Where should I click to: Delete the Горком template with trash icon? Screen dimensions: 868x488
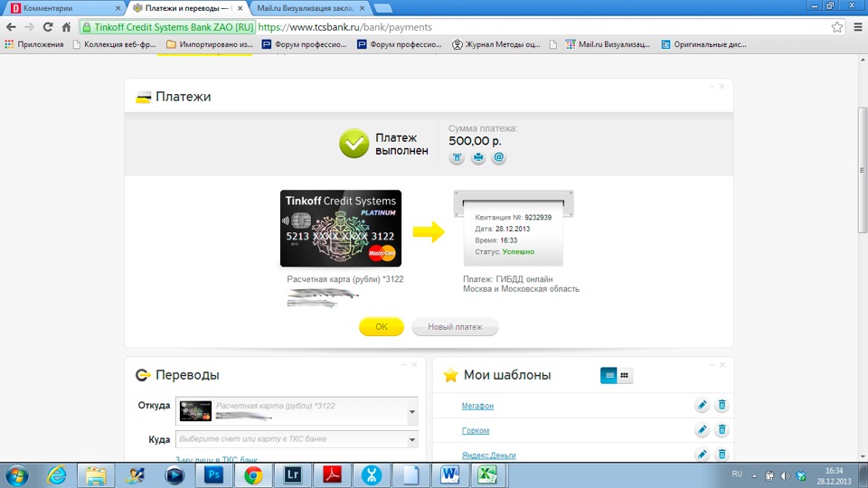tap(722, 430)
